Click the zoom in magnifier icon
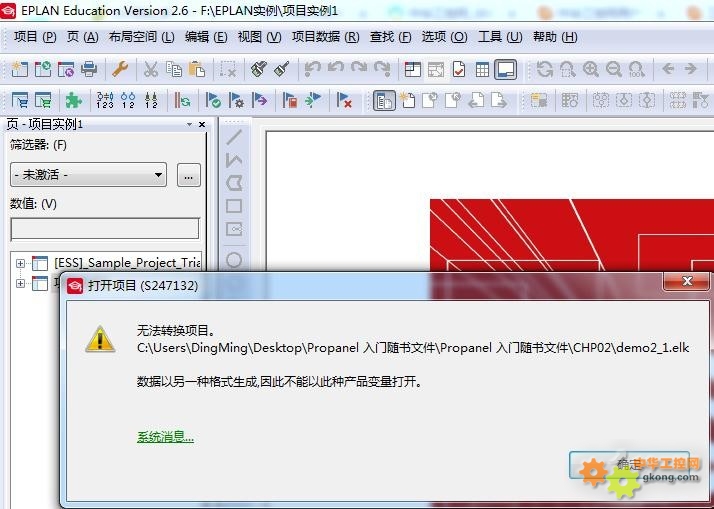This screenshot has height=509, width=714. pos(591,69)
